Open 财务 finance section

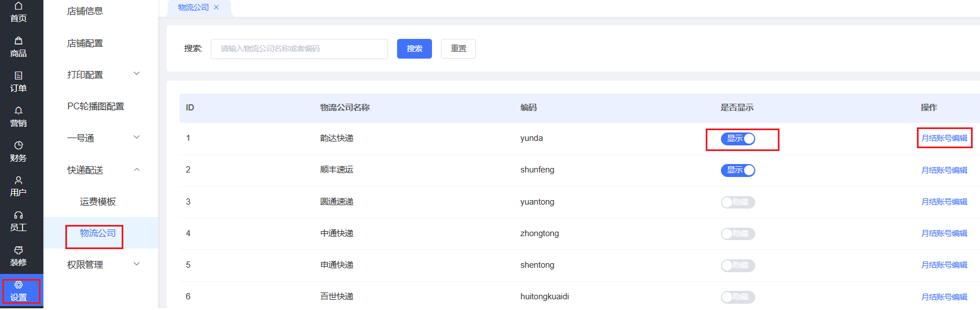[19, 152]
